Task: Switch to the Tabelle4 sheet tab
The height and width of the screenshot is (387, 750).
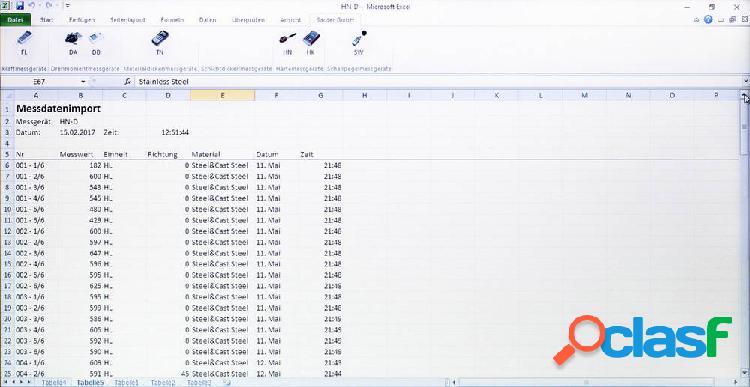Action: 54,383
